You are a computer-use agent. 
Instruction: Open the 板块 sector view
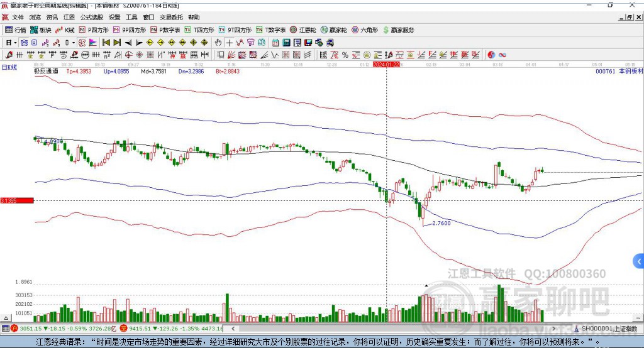click(x=41, y=30)
